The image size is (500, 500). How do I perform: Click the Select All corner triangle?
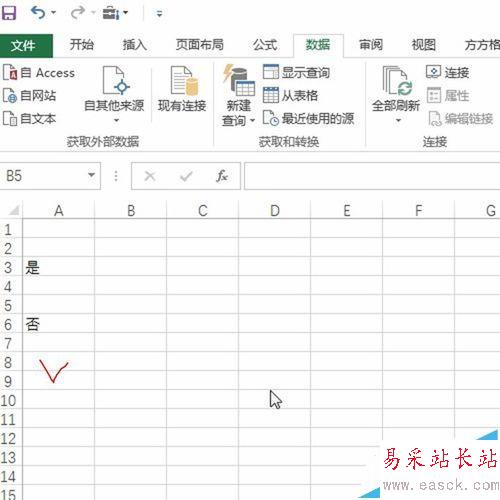(13, 210)
